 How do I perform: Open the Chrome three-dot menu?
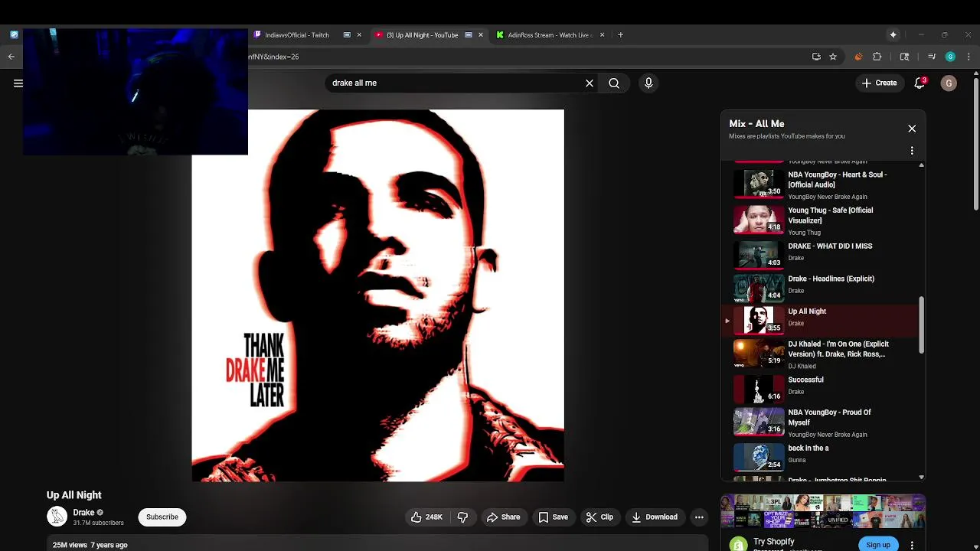coord(969,57)
